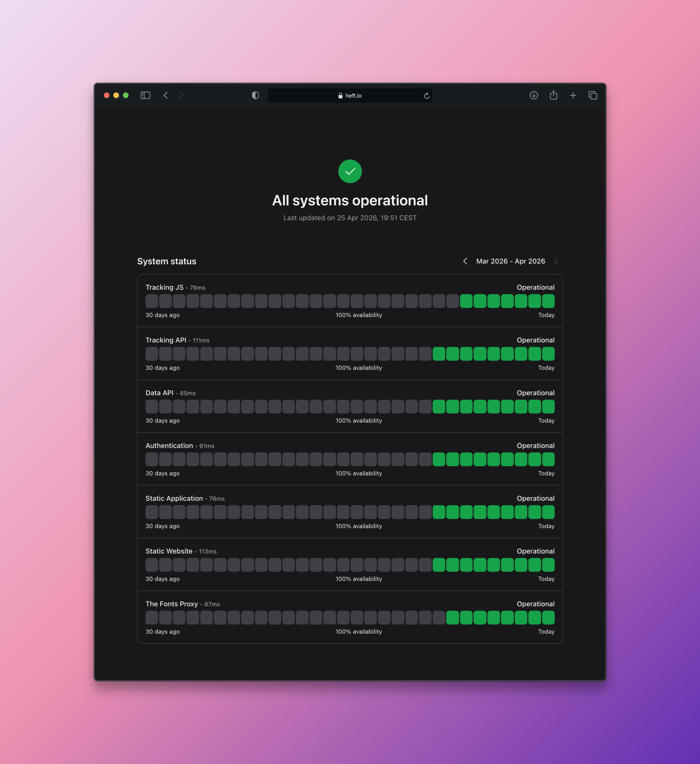Click the green checkmark status icon
This screenshot has height=764, width=700.
[x=350, y=171]
